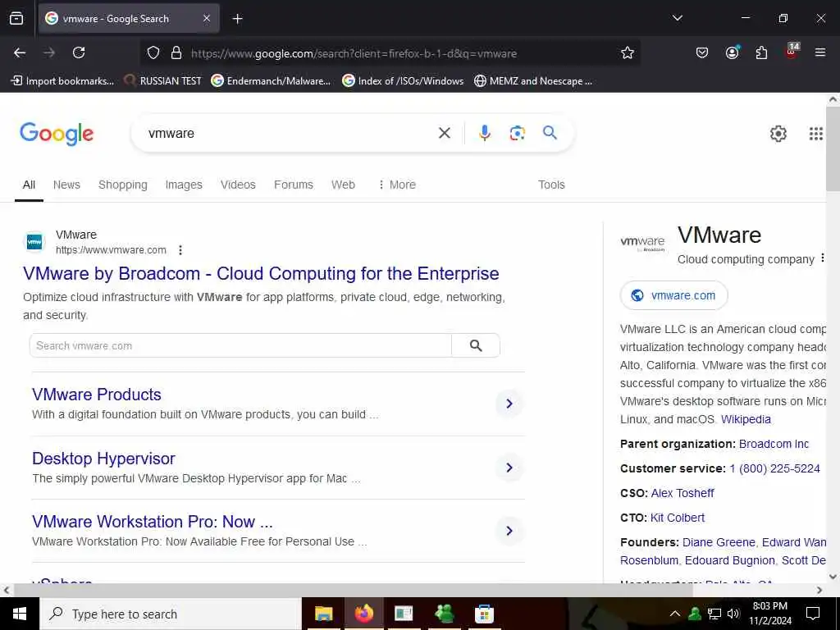Image resolution: width=840 pixels, height=630 pixels.
Task: Search by image with Google Lens
Action: click(x=517, y=133)
